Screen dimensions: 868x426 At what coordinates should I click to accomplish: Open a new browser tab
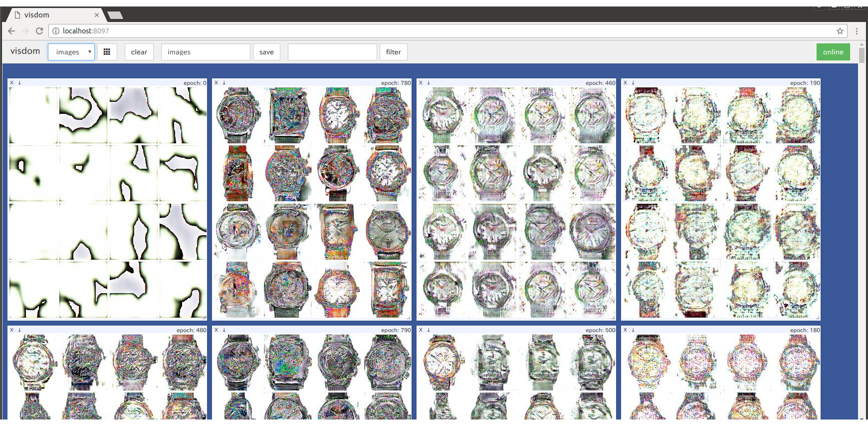pyautogui.click(x=115, y=15)
